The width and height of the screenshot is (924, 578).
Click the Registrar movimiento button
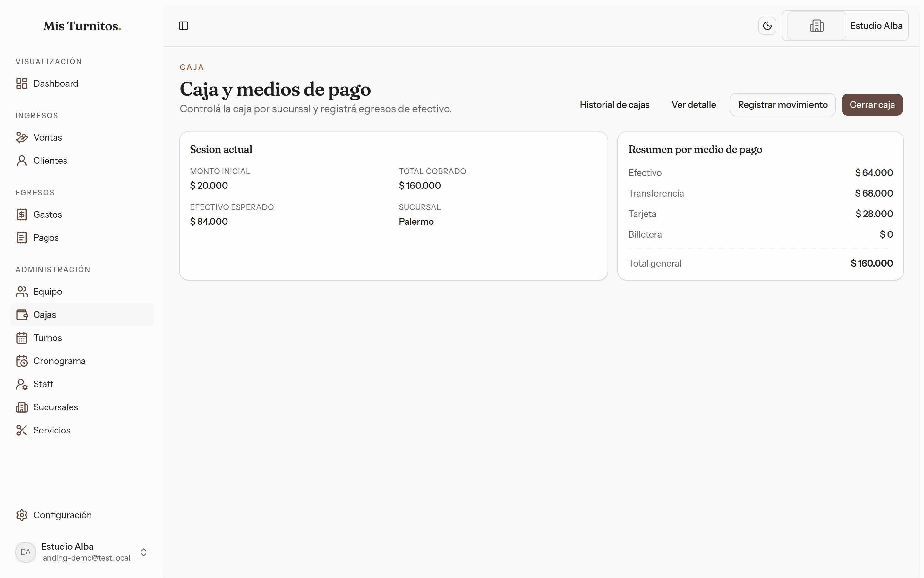[x=782, y=105]
